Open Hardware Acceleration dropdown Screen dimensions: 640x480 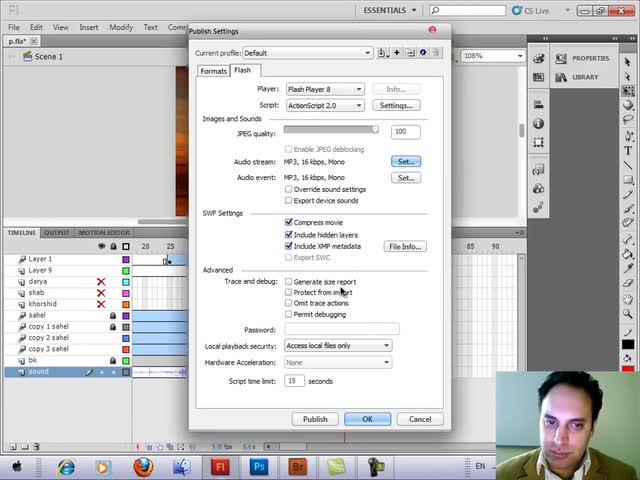point(338,362)
